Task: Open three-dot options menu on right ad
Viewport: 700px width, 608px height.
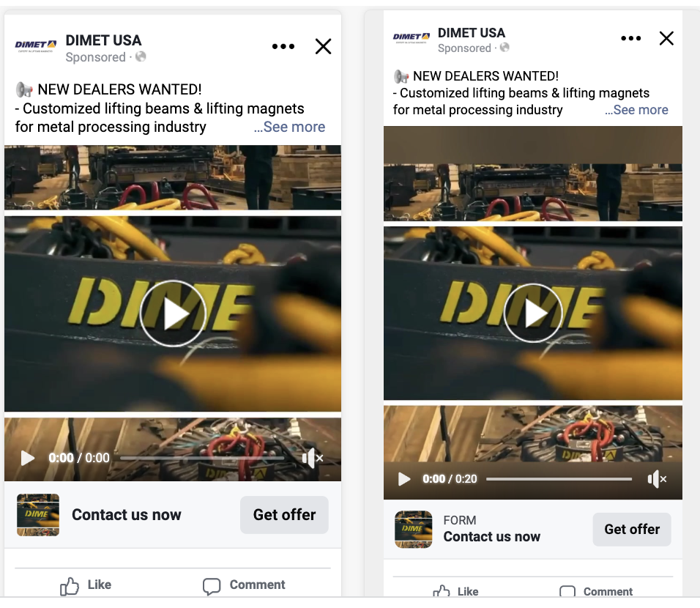Action: click(630, 39)
